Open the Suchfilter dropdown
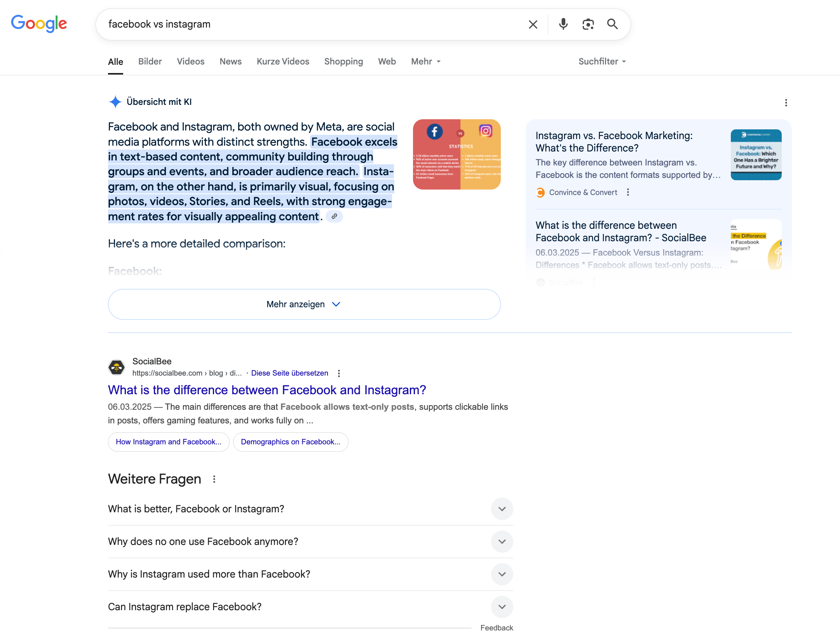 pyautogui.click(x=602, y=61)
